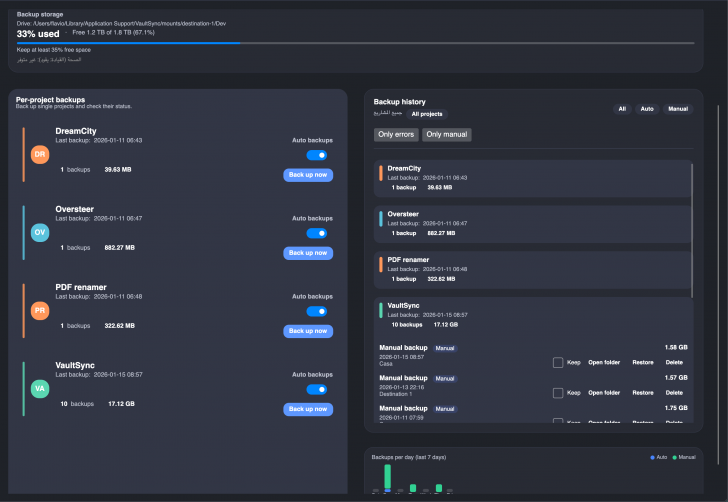Switch off Auto backups for PDF renamer
Image resolution: width=728 pixels, height=502 pixels.
coord(317,311)
